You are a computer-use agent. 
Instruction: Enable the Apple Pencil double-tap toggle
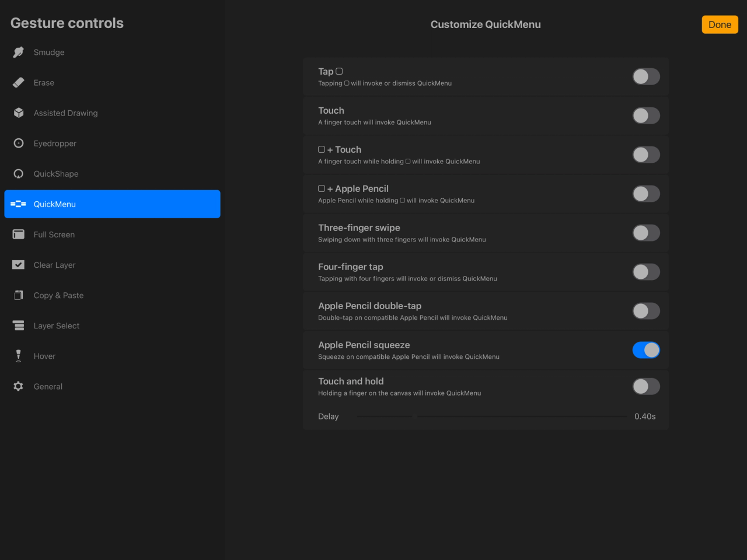point(646,311)
